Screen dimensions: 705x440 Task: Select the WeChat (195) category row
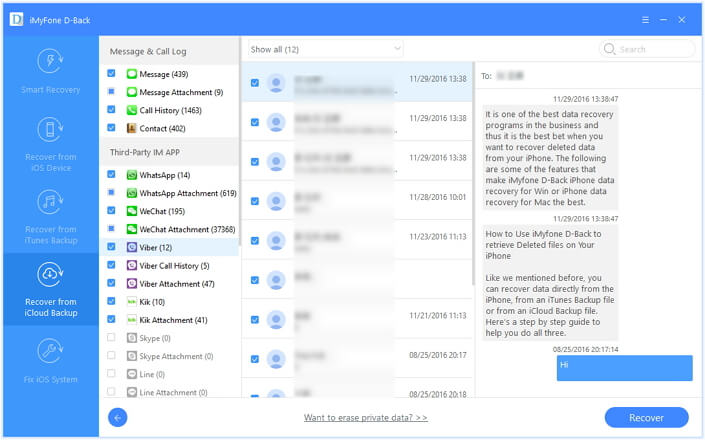click(169, 211)
